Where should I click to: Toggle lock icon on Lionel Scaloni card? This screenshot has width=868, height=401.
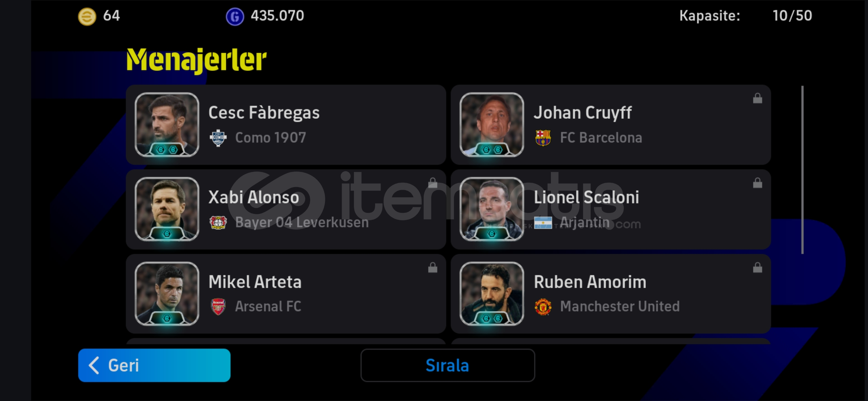757,183
